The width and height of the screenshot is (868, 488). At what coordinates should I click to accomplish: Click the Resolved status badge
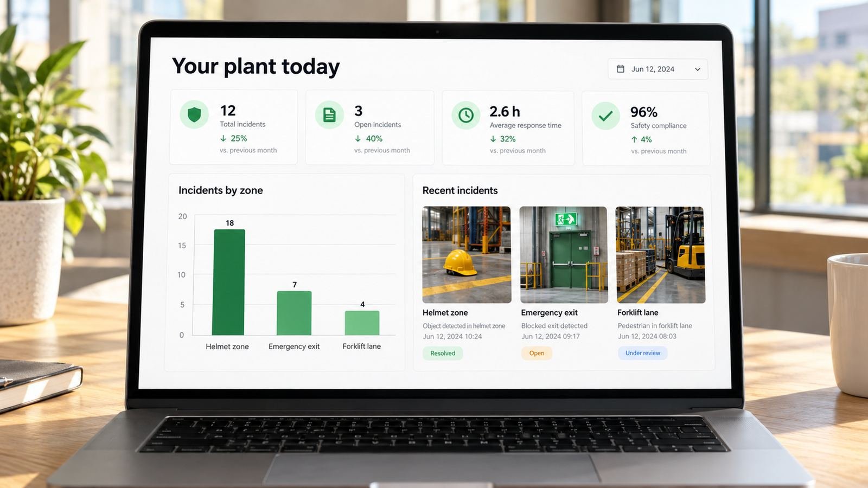point(443,353)
